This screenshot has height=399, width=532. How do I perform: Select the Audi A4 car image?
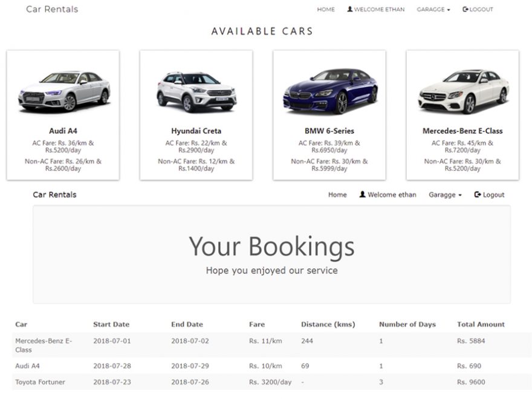click(62, 91)
